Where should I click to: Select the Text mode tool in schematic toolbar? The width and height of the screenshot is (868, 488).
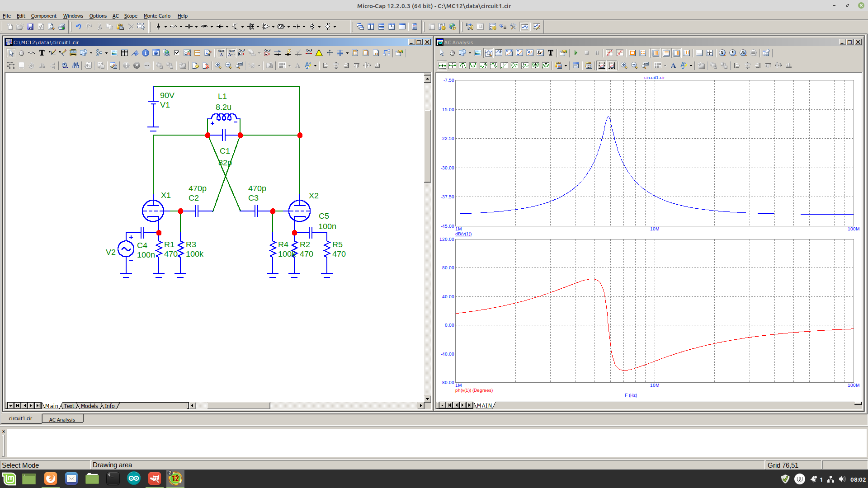coord(42,53)
